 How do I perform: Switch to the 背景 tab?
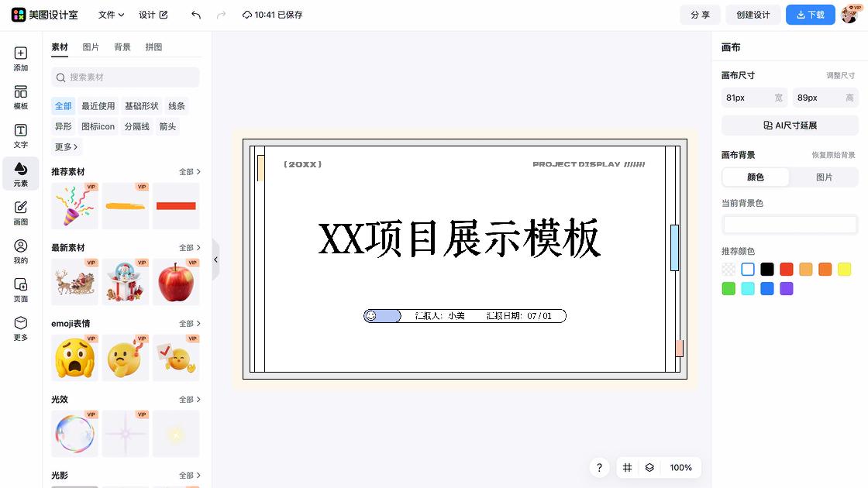click(x=122, y=46)
